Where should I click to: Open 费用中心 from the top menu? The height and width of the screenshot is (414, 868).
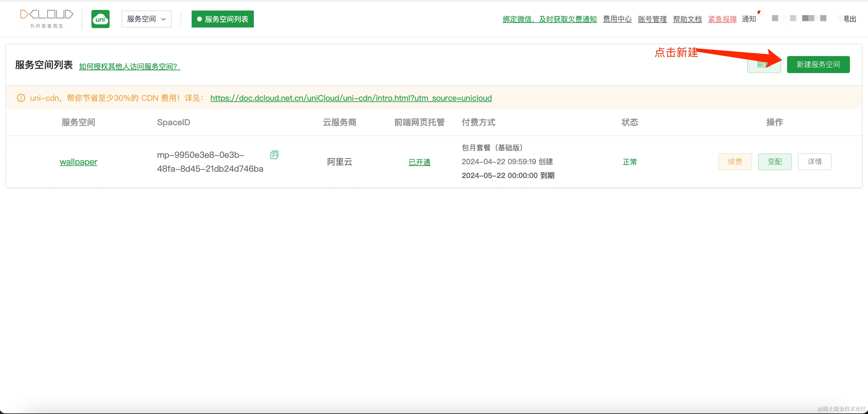pos(617,19)
